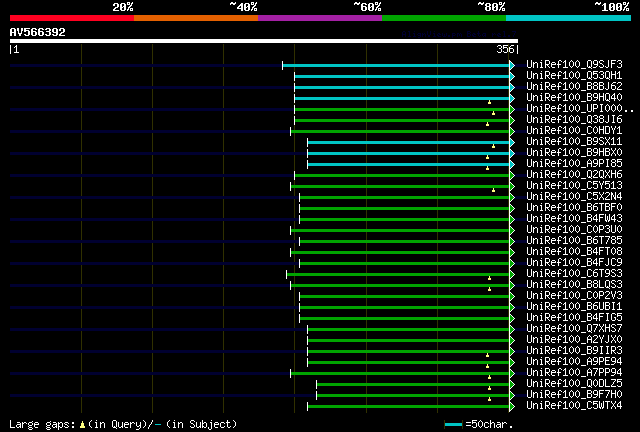
Task: Click the arrowhead at end of Q9SJF3 bar
Action: pyautogui.click(x=512, y=65)
